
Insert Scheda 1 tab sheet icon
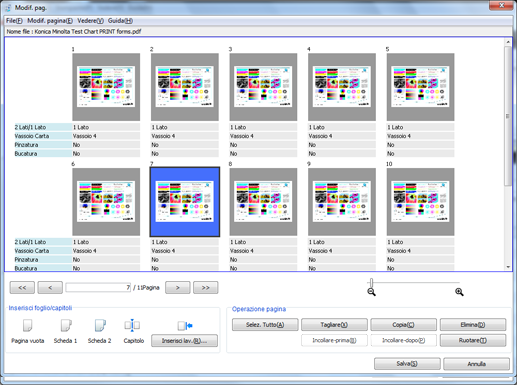[x=66, y=325]
